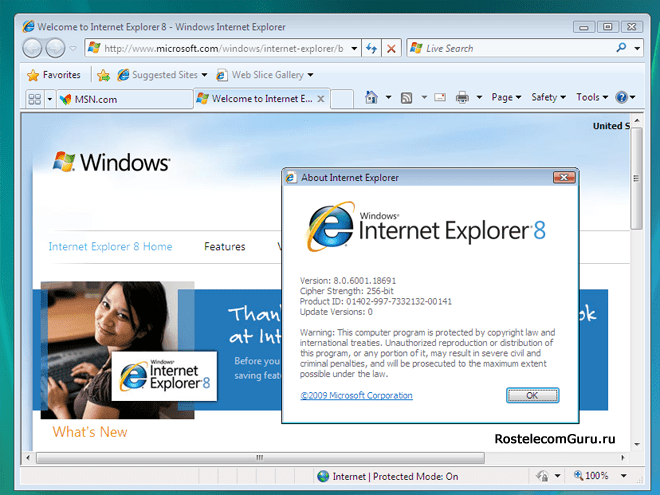
Task: Click the Add to Favorites Bar icon
Action: (103, 75)
